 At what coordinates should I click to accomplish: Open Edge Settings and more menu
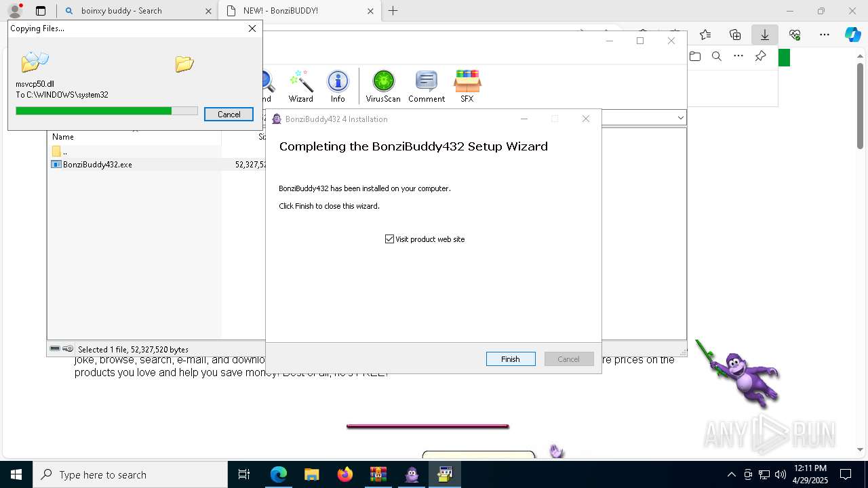pos(825,35)
